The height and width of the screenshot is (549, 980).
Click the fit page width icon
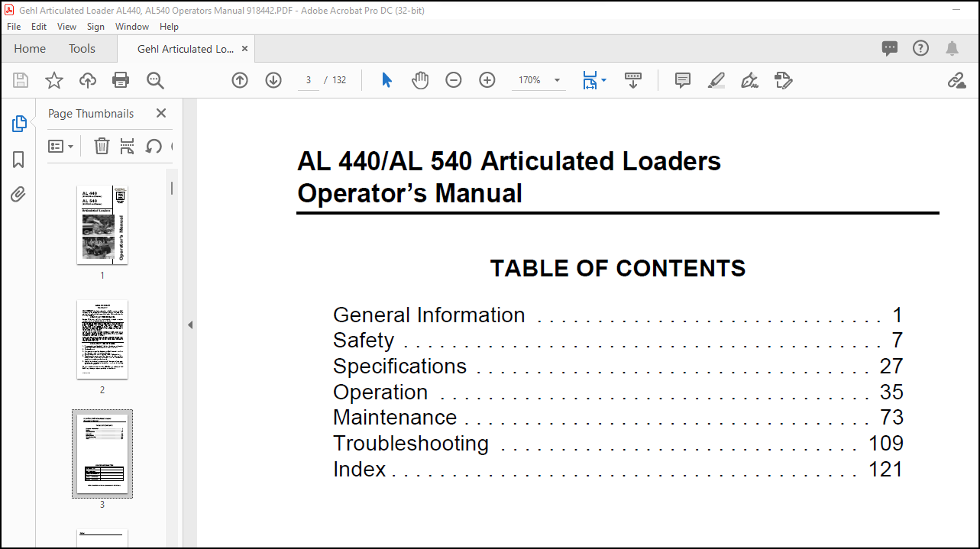[x=589, y=80]
